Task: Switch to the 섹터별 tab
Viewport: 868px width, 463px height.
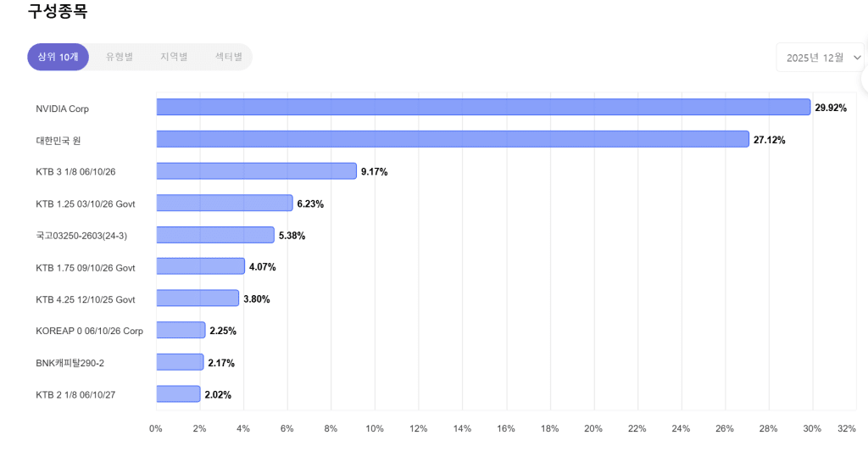Action: pyautogui.click(x=228, y=57)
